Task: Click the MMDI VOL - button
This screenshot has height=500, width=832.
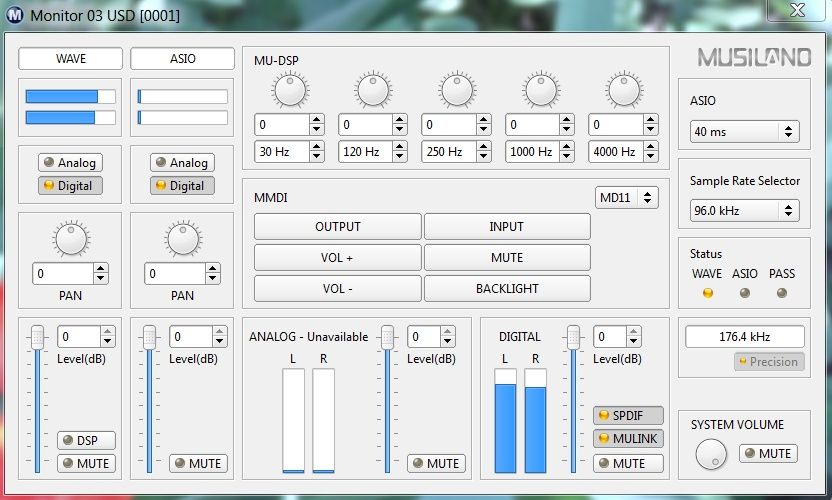Action: [337, 289]
